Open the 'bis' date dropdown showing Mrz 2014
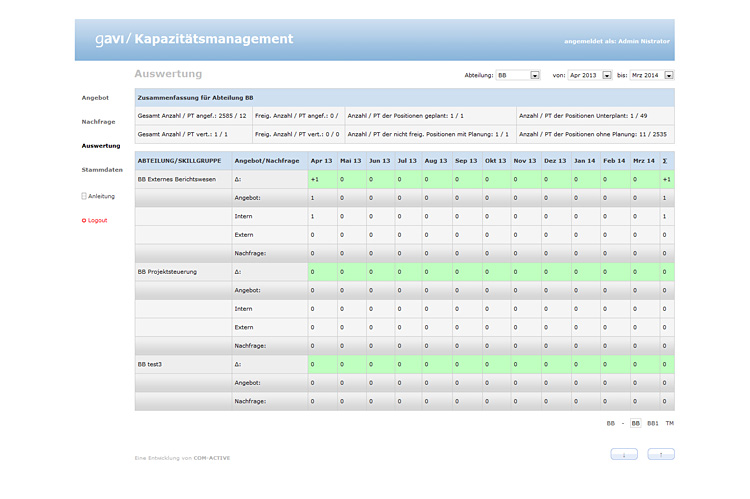This screenshot has height=499, width=750. (652, 75)
